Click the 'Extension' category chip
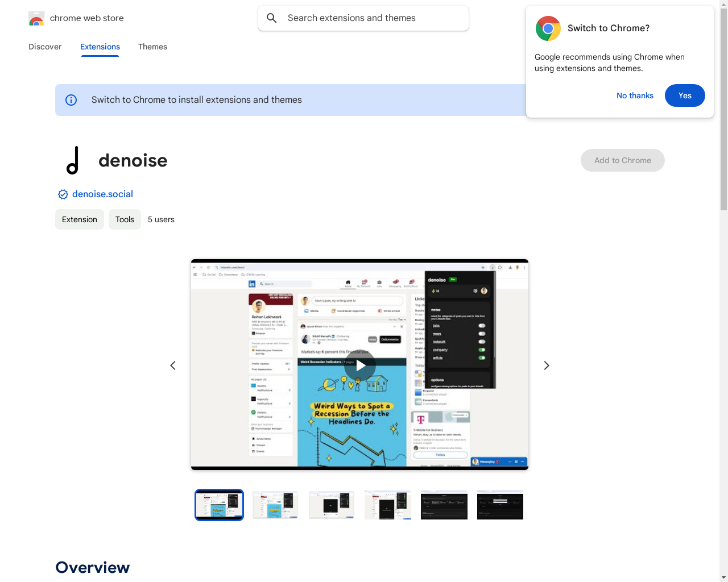Screen dimensions: 728x582 tap(80, 219)
